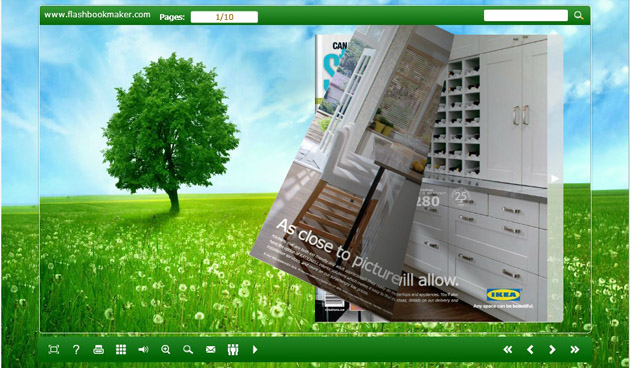Viewport: 630px width, 368px height.
Task: Run search with the top magnifier icon
Action: pos(579,16)
